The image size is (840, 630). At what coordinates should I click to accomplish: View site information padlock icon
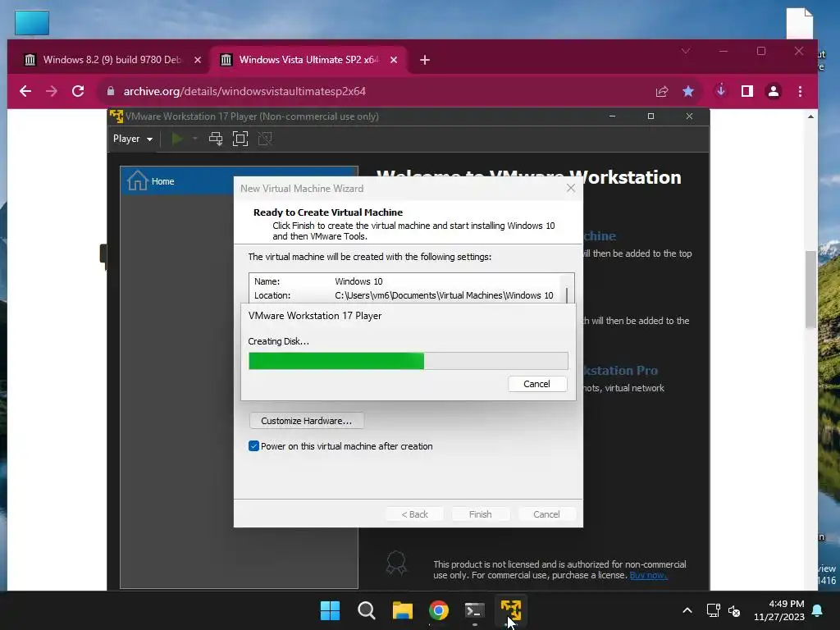[111, 91]
